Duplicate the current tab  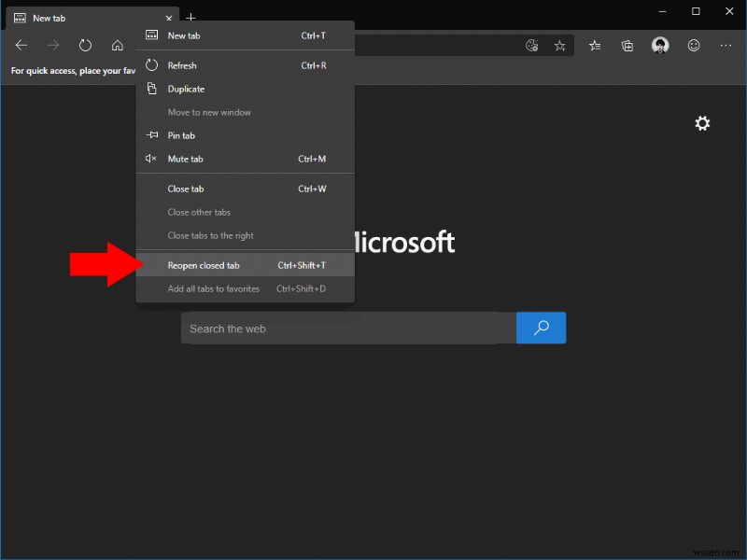186,89
